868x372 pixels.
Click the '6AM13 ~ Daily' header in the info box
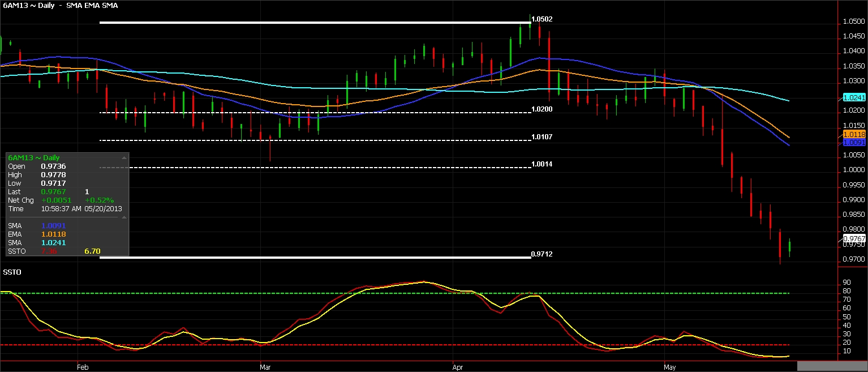point(34,158)
